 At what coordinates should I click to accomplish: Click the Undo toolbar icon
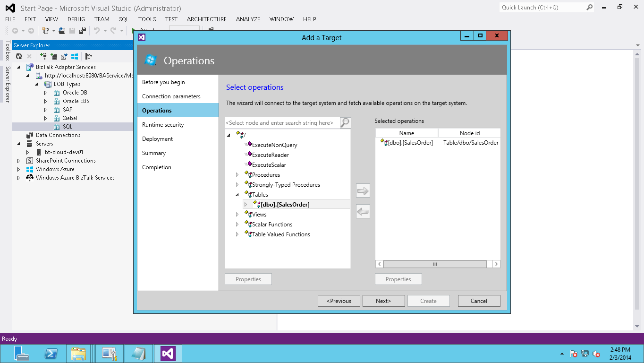(96, 31)
